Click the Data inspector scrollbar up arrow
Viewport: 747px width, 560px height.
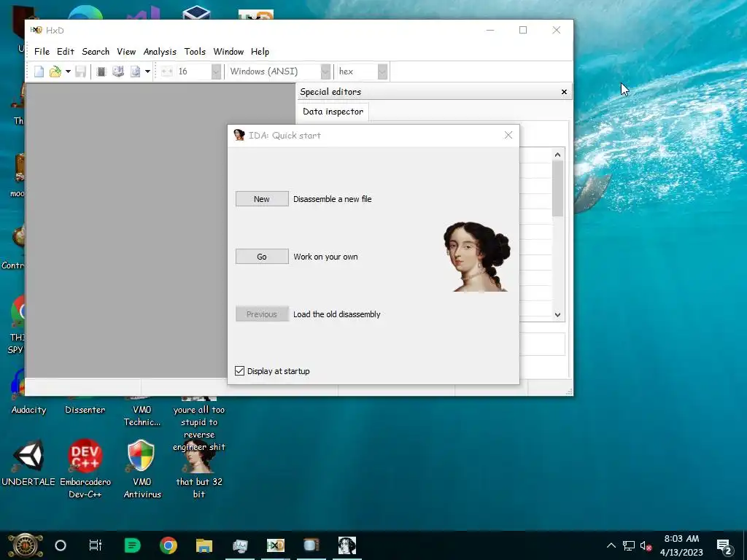(x=558, y=155)
